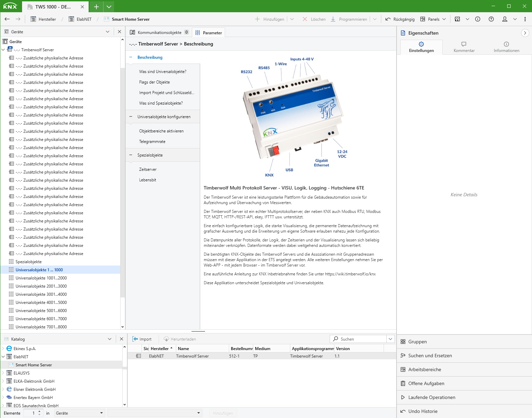Click the Programmieren download button

[349, 19]
